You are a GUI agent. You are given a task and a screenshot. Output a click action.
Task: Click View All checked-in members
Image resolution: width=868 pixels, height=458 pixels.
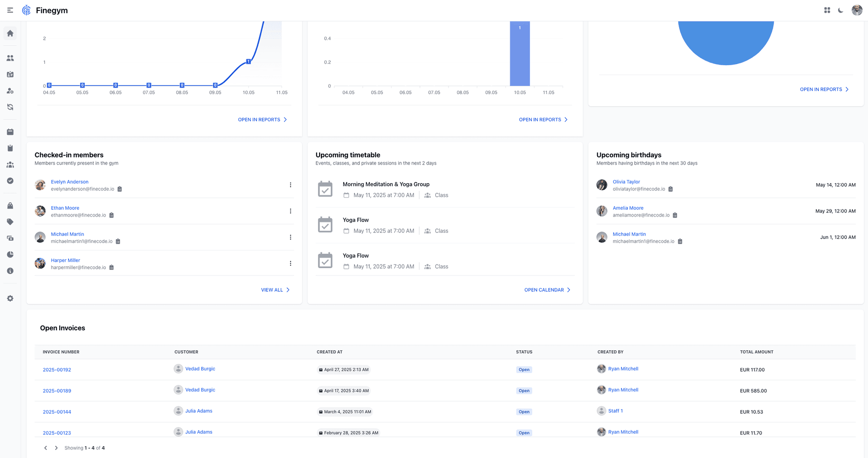pyautogui.click(x=275, y=290)
